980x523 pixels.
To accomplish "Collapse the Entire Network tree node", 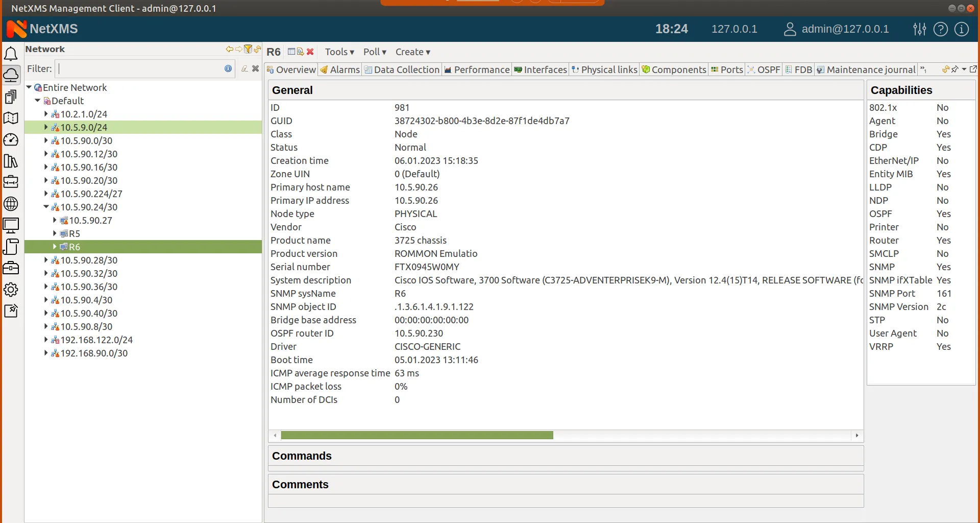I will click(x=29, y=87).
